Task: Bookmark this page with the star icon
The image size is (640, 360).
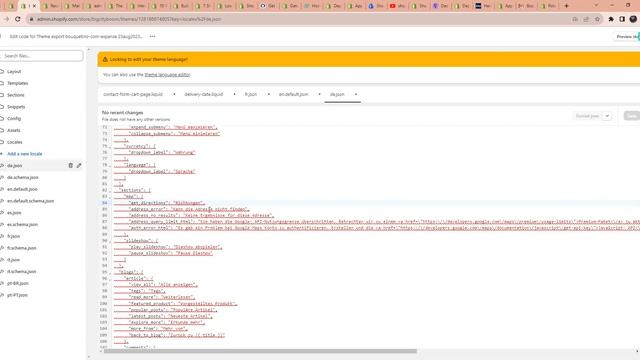Action: (597, 19)
